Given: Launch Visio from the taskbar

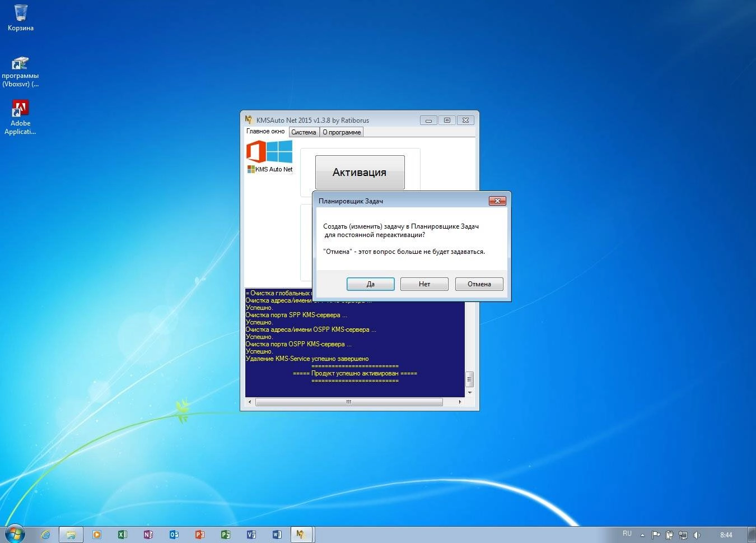Looking at the screenshot, I should click(251, 535).
